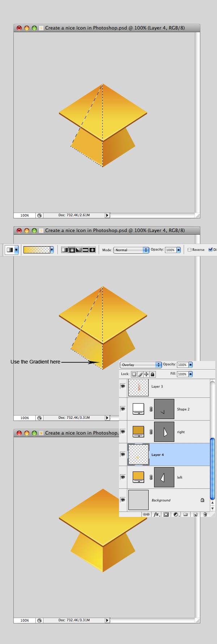
Task: Click the Create new group folder icon
Action: pyautogui.click(x=185, y=514)
